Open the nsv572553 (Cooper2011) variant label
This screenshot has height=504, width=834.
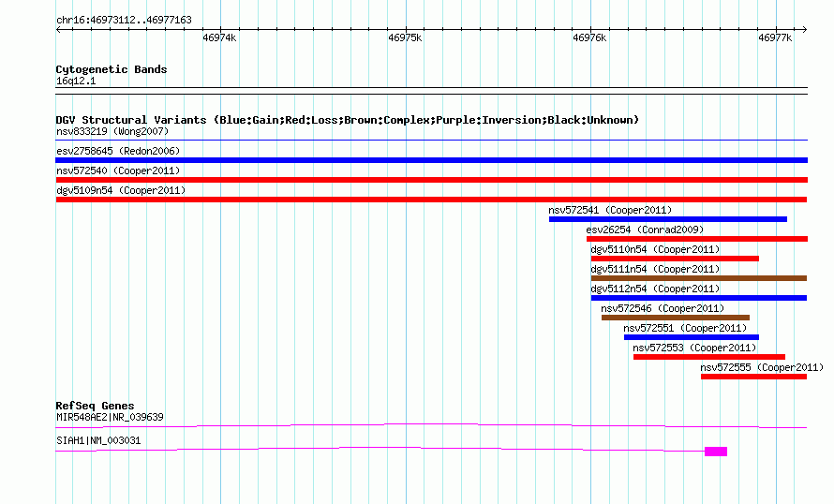pos(694,348)
